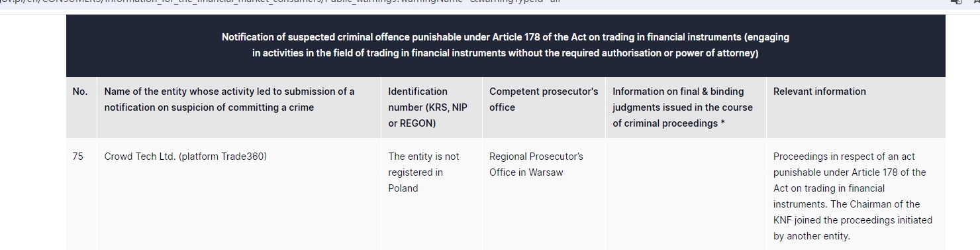Viewport: 980px width, 250px height.
Task: Select the asterisk note after 'criminal proceedings'
Action: (722, 123)
